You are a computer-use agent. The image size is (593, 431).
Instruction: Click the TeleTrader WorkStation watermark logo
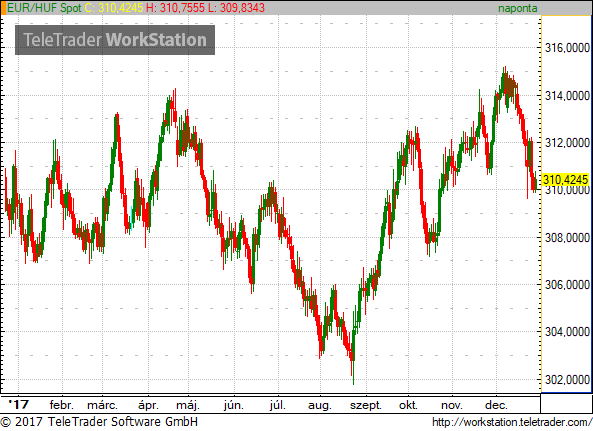(115, 40)
